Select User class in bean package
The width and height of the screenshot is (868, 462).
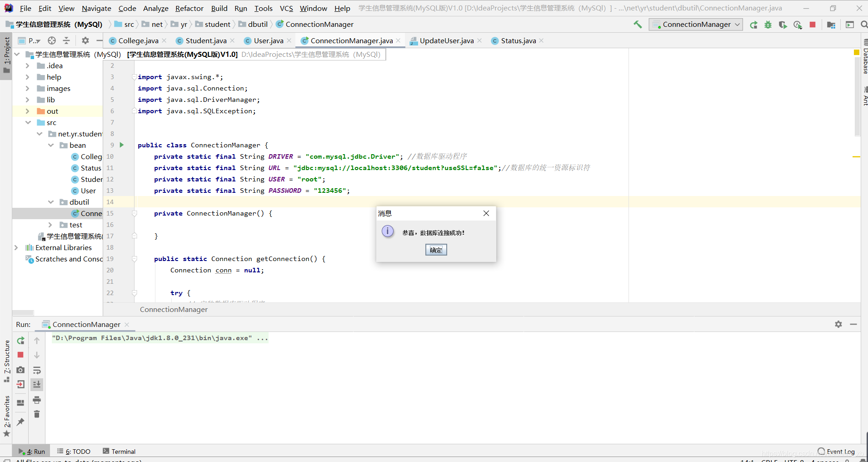84,191
